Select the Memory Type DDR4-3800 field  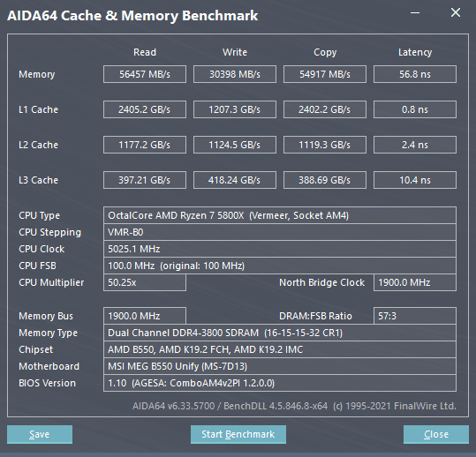(280, 333)
